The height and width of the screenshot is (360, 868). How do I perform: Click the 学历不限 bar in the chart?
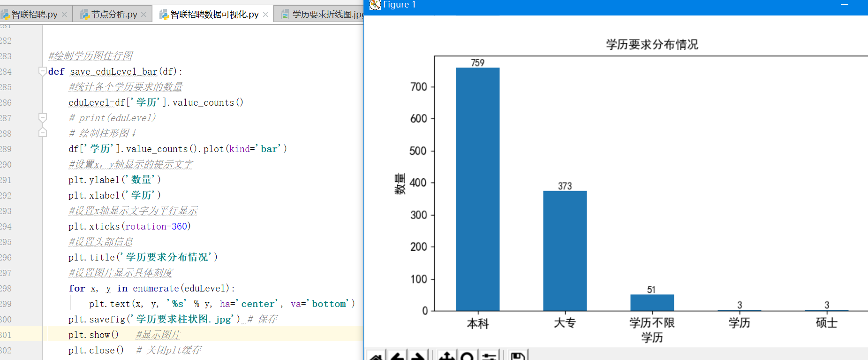pos(652,303)
